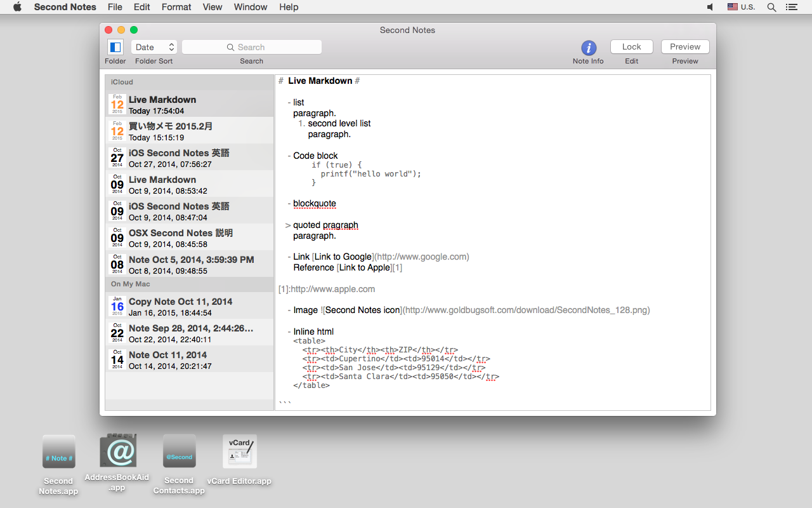Image resolution: width=812 pixels, height=508 pixels.
Task: Click date icon of Live Markdown Today note
Action: 117,104
